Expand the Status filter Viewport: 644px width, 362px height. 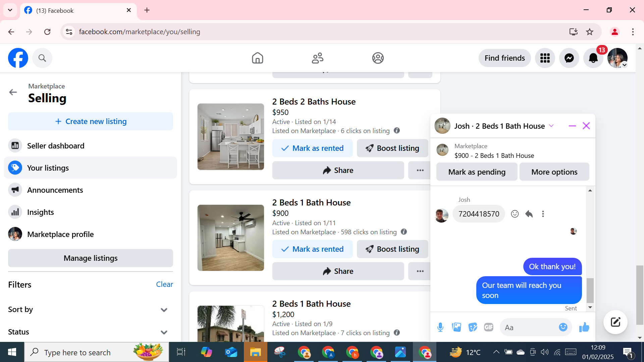(164, 332)
